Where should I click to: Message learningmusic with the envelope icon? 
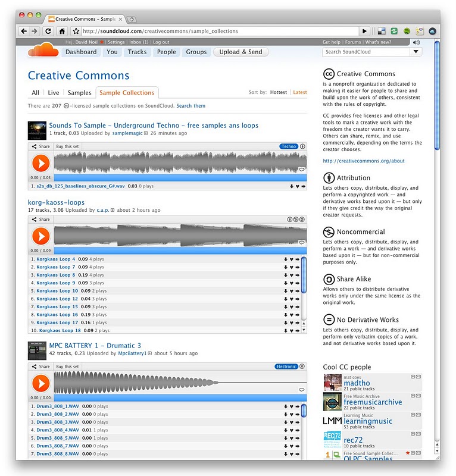418,415
